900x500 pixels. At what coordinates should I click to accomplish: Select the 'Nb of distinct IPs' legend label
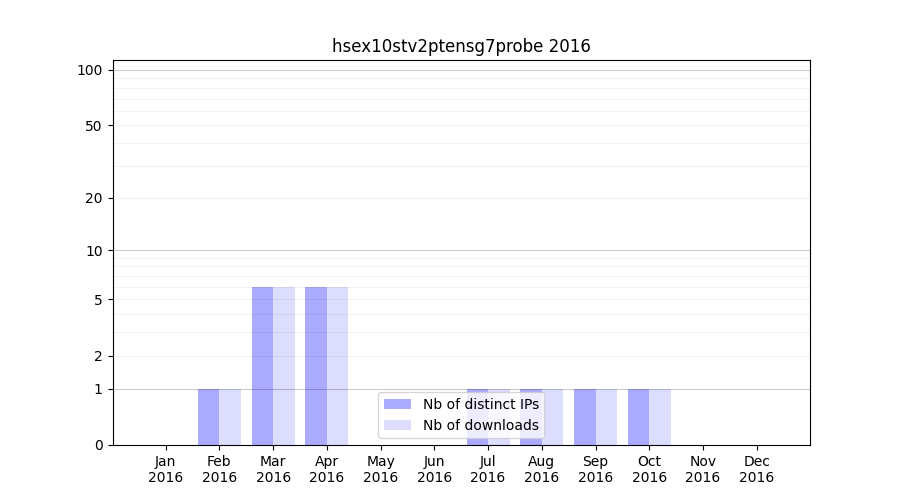click(481, 404)
